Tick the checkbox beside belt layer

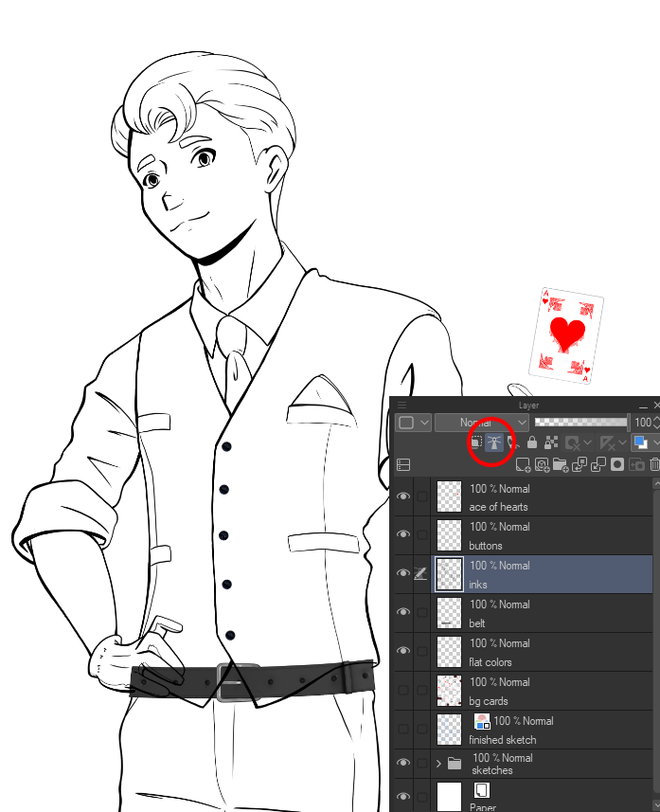click(422, 612)
